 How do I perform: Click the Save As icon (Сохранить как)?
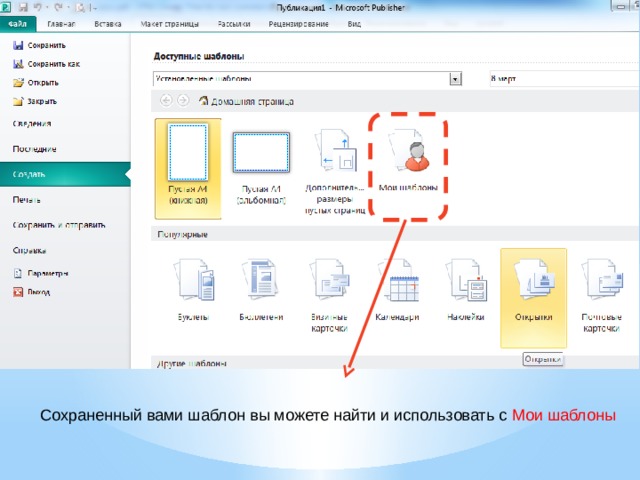[18, 64]
